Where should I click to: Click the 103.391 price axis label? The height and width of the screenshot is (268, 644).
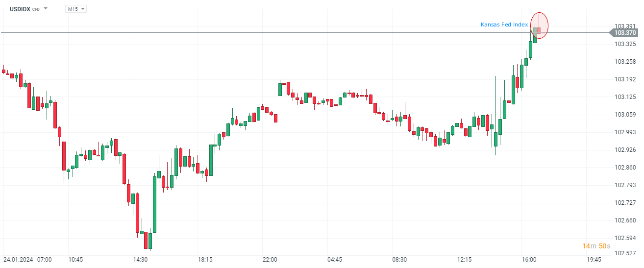(x=624, y=26)
